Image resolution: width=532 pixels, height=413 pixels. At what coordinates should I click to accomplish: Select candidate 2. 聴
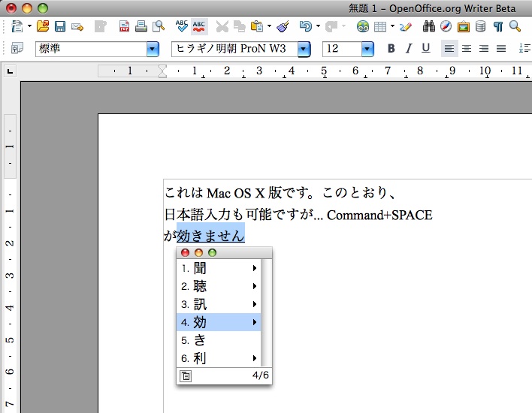tap(219, 286)
